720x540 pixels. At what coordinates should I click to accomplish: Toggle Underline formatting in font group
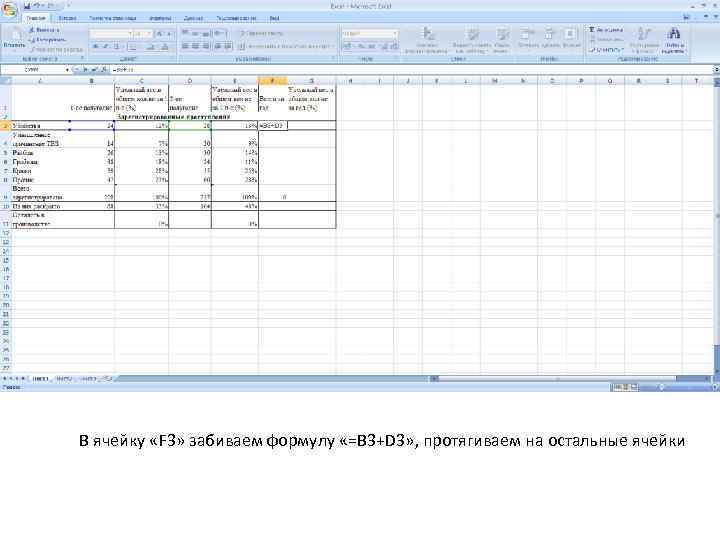pos(117,47)
